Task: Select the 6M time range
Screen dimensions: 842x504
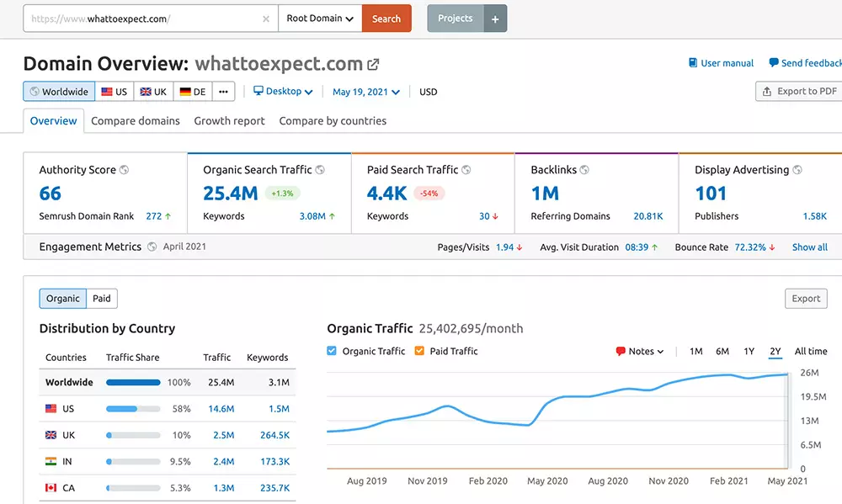Action: coord(722,352)
